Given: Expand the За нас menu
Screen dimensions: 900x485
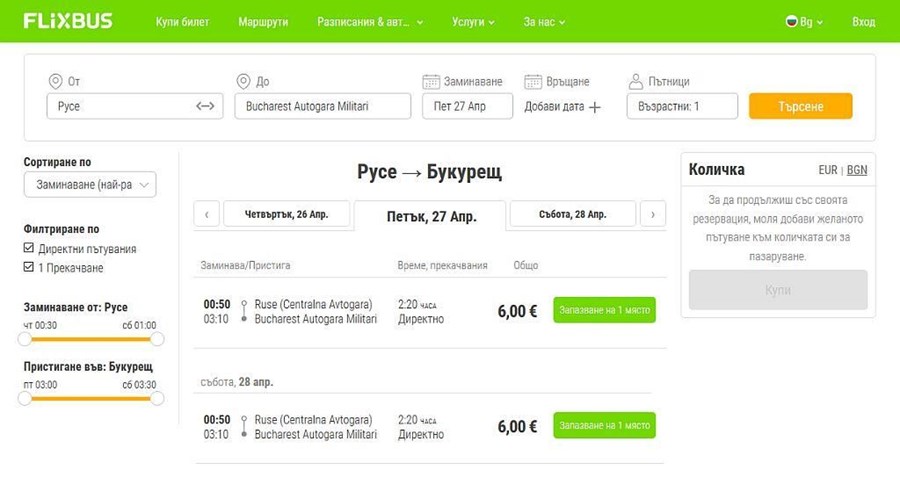Looking at the screenshot, I should (x=544, y=21).
